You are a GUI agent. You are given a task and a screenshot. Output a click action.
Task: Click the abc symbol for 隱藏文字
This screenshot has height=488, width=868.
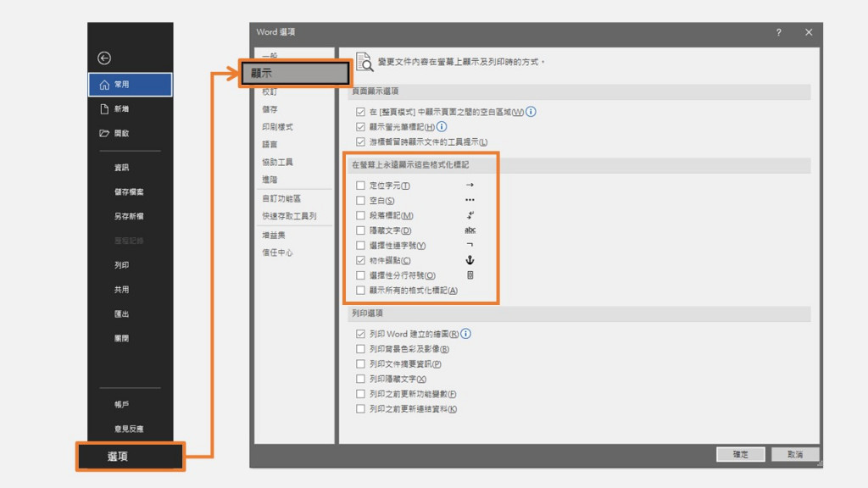[470, 230]
